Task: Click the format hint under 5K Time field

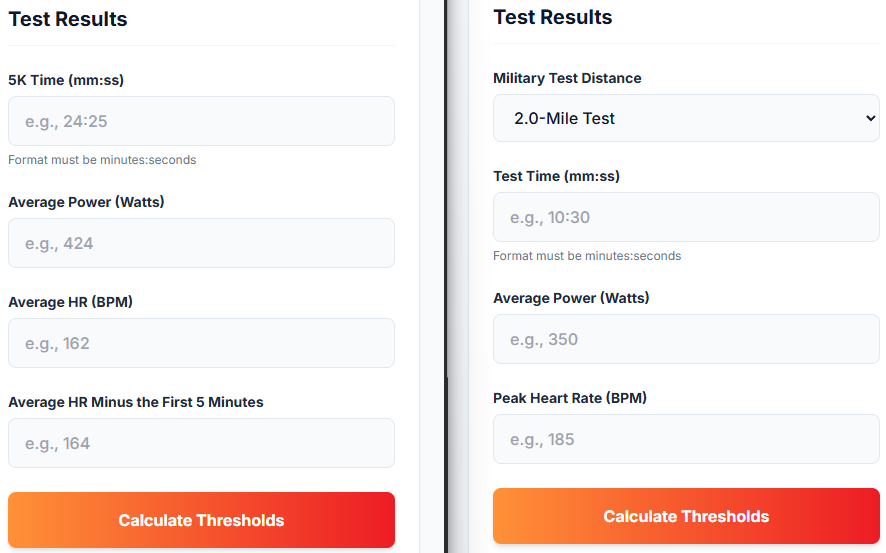Action: tap(102, 160)
